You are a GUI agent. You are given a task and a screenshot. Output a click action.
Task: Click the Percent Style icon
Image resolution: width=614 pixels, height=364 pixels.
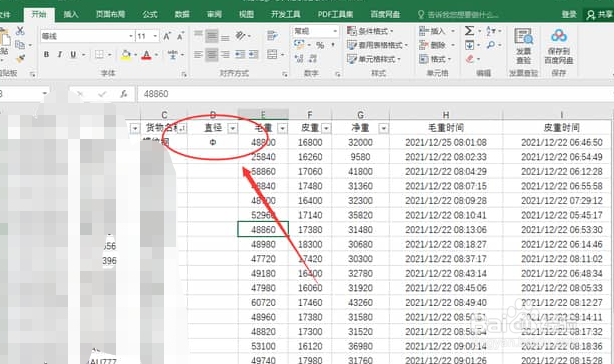point(320,45)
